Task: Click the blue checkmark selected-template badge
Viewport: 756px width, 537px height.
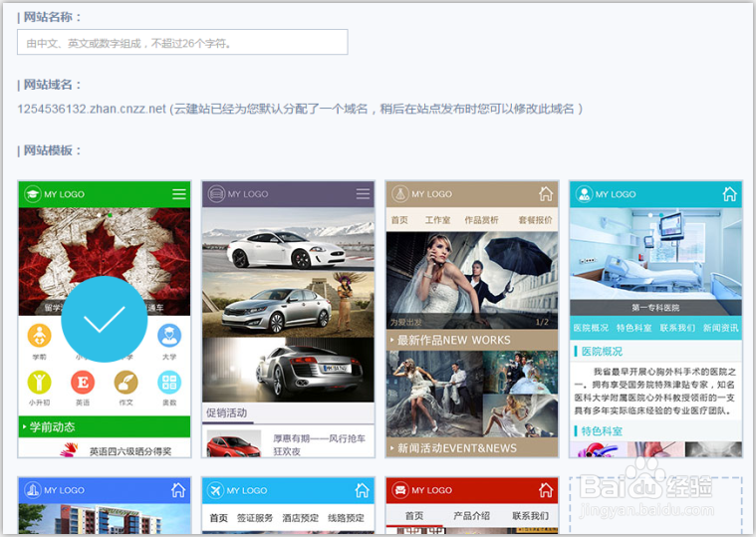Action: click(105, 319)
